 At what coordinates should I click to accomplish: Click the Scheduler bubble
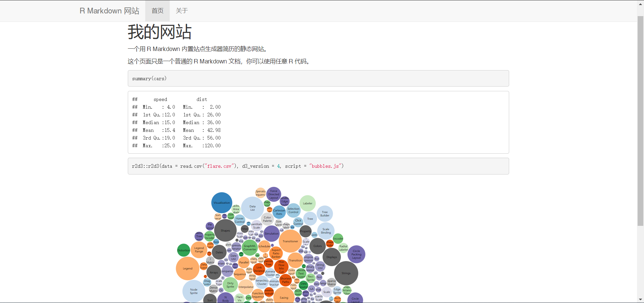(264, 246)
